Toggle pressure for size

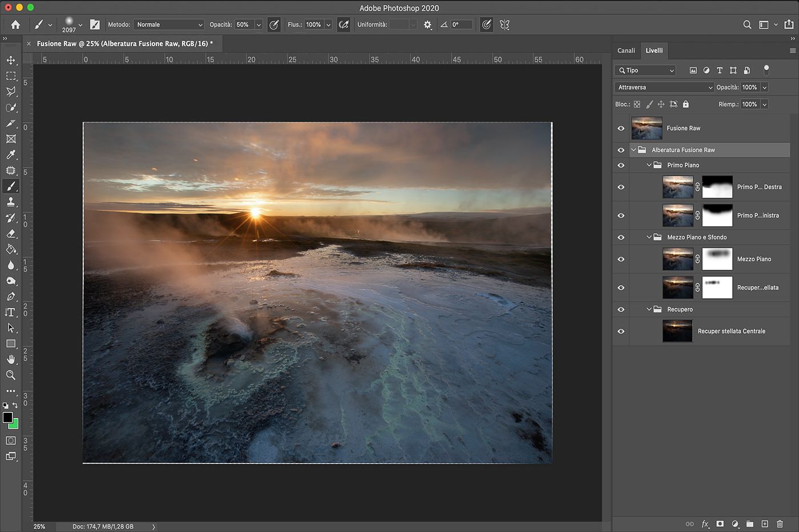486,25
